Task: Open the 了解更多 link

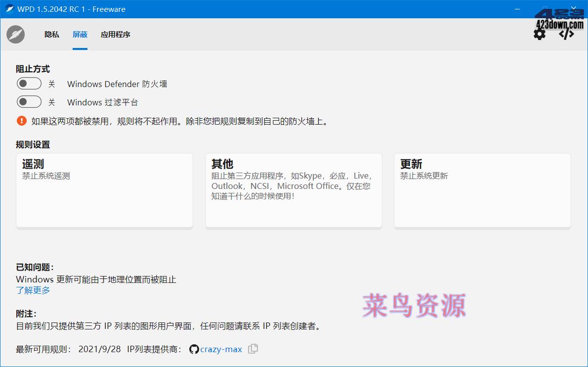Action: (x=33, y=290)
